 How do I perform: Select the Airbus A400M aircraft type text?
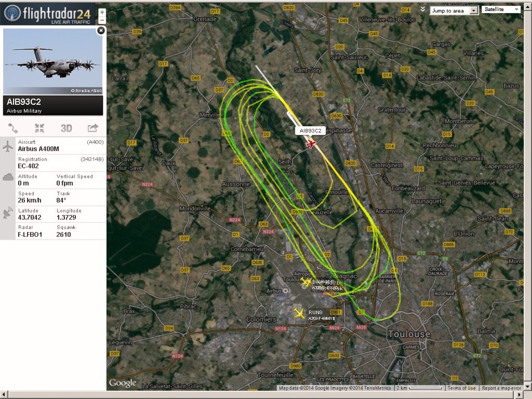point(38,149)
